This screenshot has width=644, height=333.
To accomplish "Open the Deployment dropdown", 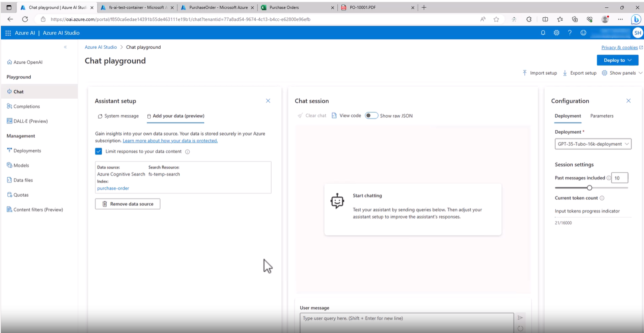I will click(593, 144).
